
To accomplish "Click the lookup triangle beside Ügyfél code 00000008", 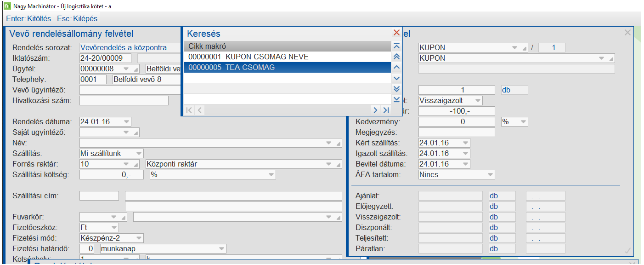I will click(x=136, y=69).
